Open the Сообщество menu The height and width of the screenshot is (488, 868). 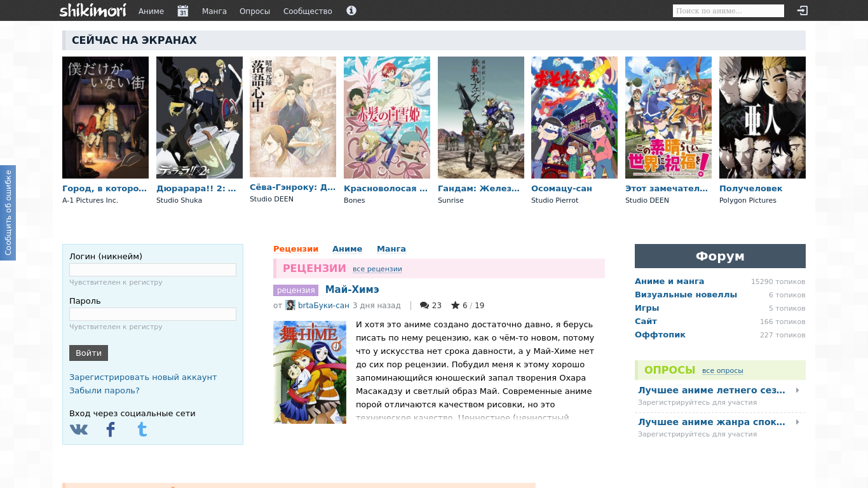coord(308,11)
